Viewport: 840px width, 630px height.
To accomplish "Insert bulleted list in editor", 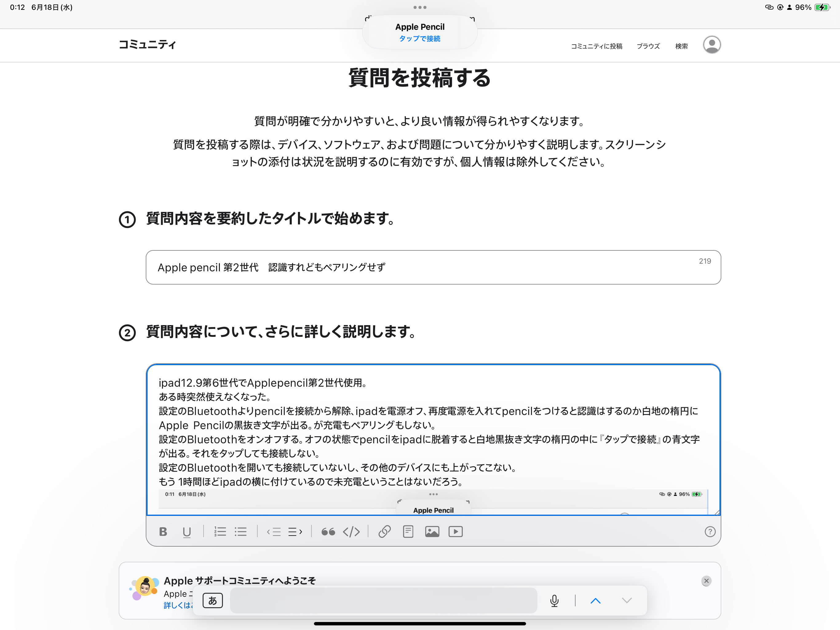I will (241, 532).
